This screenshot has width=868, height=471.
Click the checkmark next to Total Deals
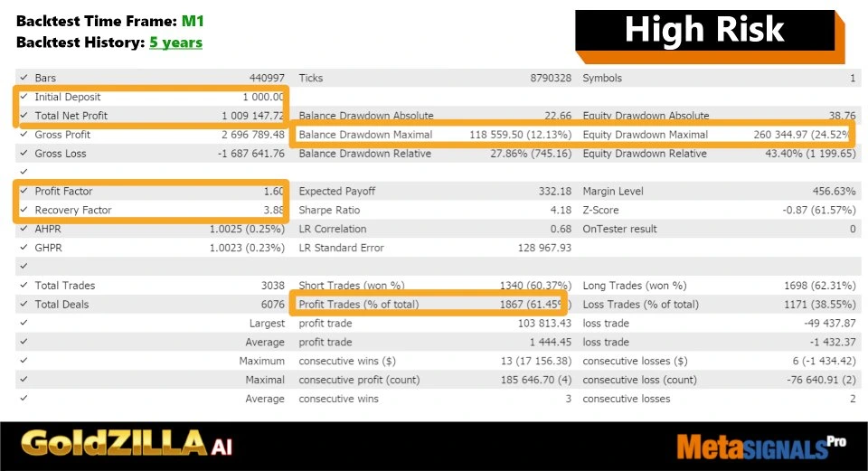click(x=24, y=305)
